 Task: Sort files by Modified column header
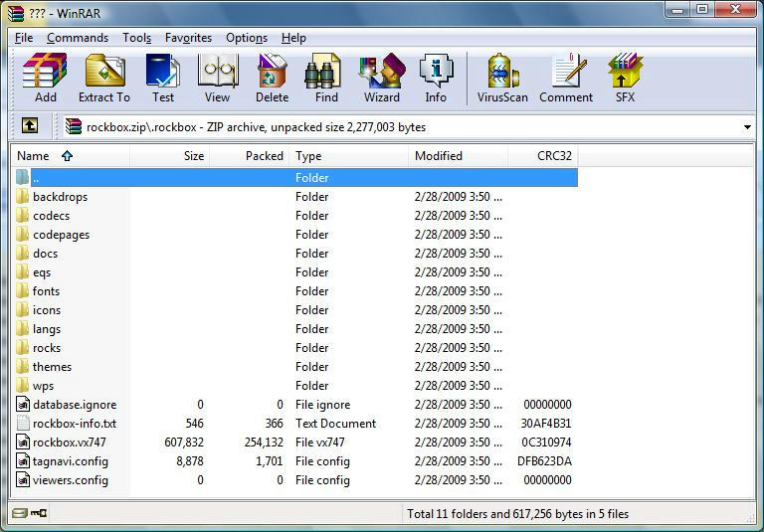pos(439,156)
